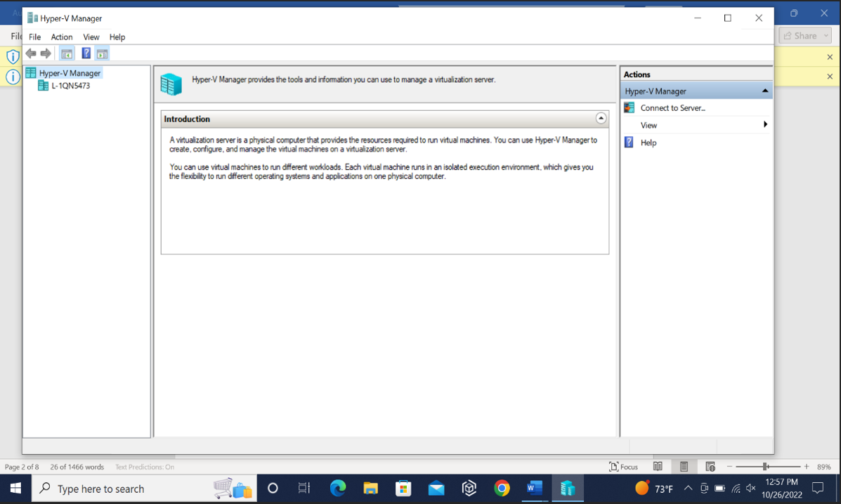Launch Google Chrome from taskbar
This screenshot has height=504, width=841.
pyautogui.click(x=502, y=488)
